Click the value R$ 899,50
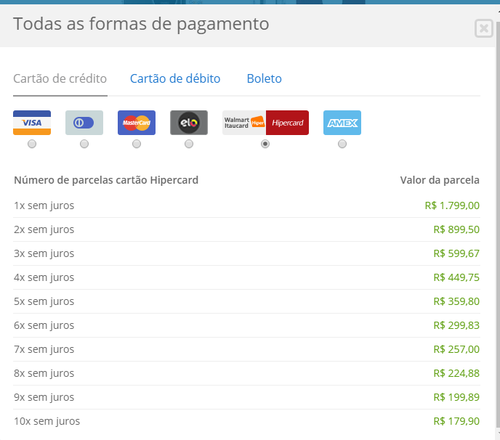This screenshot has height=440, width=500. (456, 230)
